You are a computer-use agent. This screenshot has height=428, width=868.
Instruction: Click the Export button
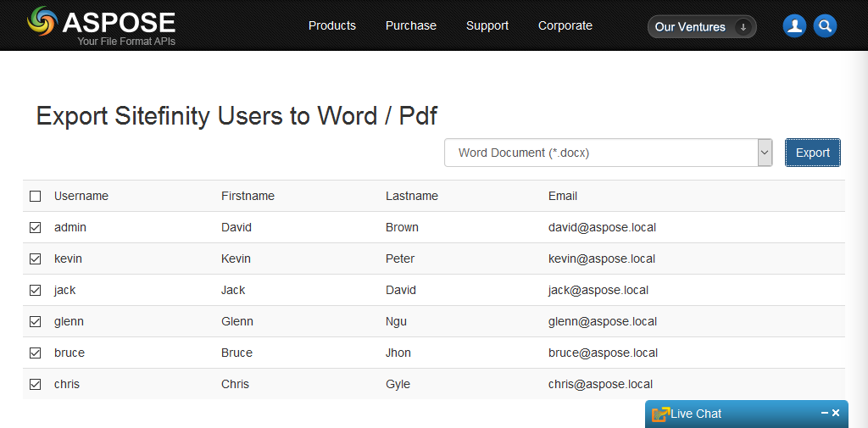tap(813, 153)
